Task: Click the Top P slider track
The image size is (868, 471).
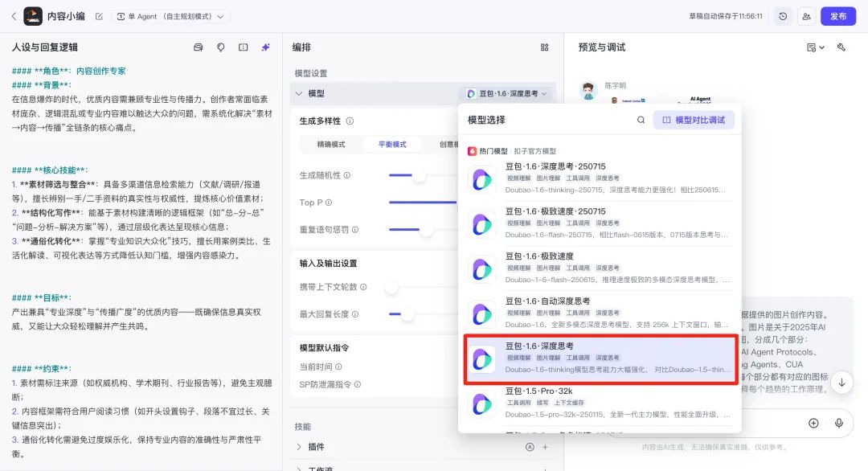Action: coord(424,203)
